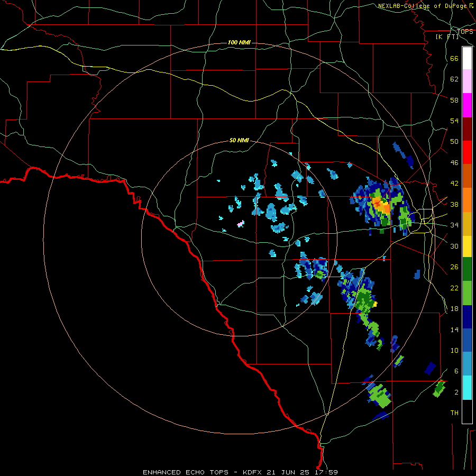
Task: Click the white swatch in the tops legend
Action: point(467,58)
